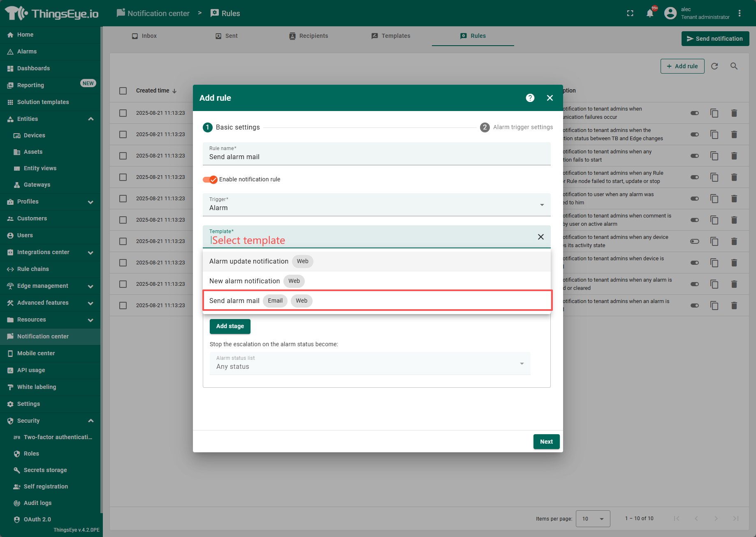The width and height of the screenshot is (756, 537).
Task: Click the help icon in Add rule dialog
Action: pyautogui.click(x=530, y=98)
